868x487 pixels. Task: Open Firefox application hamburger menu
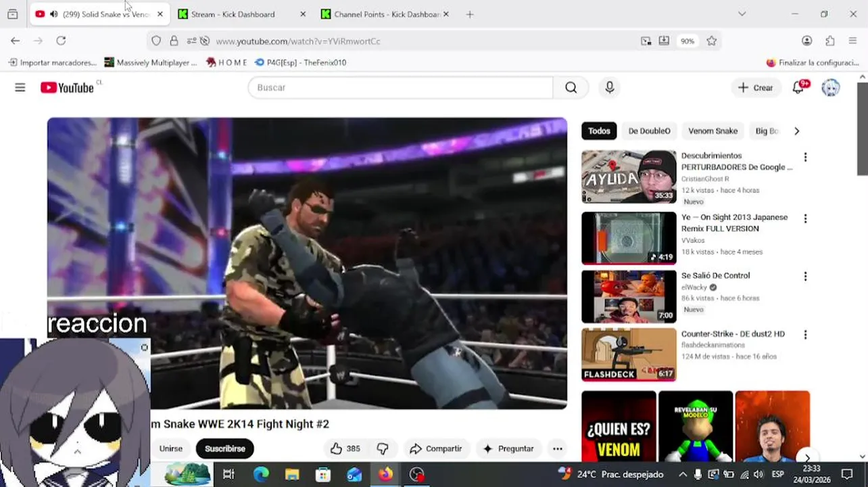(x=852, y=41)
